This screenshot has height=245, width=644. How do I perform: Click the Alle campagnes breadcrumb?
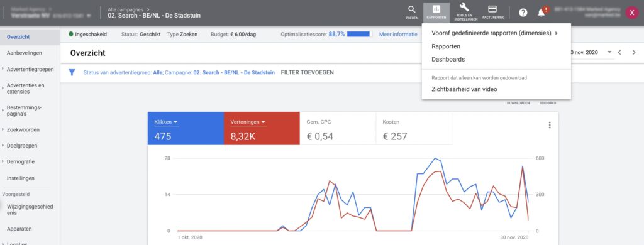[x=126, y=9]
